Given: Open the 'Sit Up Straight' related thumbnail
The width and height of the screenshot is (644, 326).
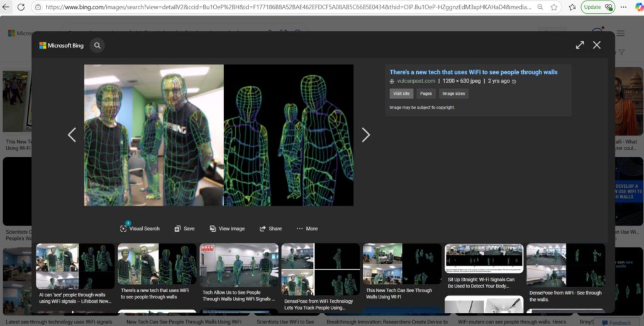Looking at the screenshot, I should pos(484,259).
